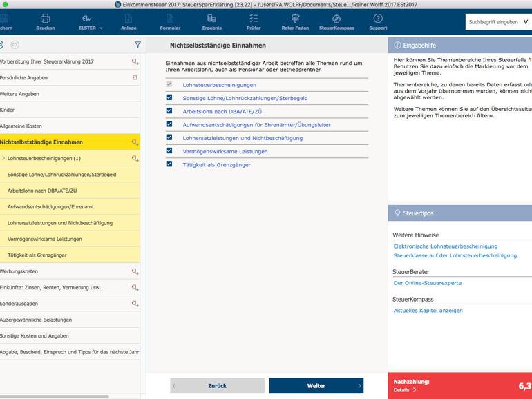
Task: Click the green window button in title bar
Action: point(5,4)
